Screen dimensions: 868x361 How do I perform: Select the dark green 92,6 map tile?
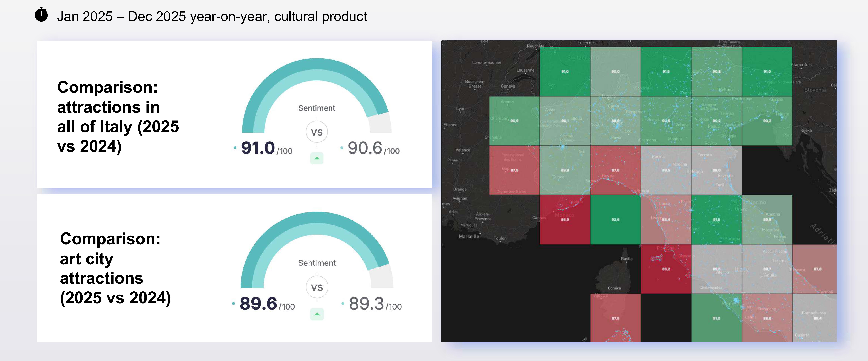616,220
